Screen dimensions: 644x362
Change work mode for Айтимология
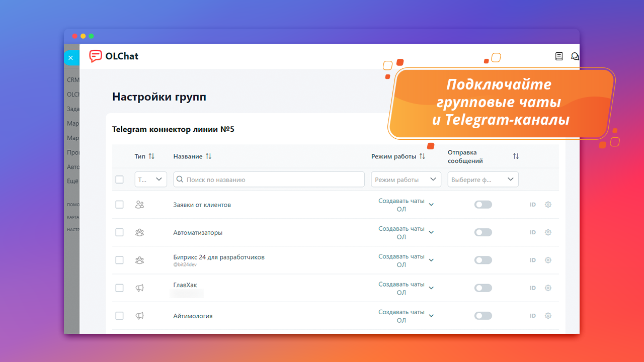coord(406,316)
